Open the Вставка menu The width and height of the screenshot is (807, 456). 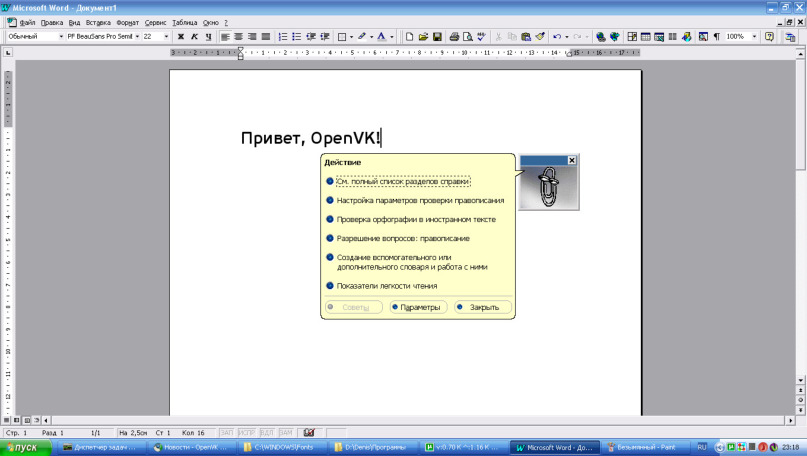(x=98, y=23)
